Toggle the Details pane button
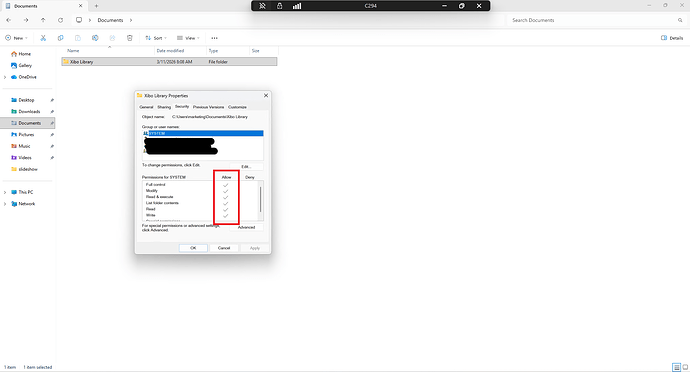690x372 pixels. [672, 38]
